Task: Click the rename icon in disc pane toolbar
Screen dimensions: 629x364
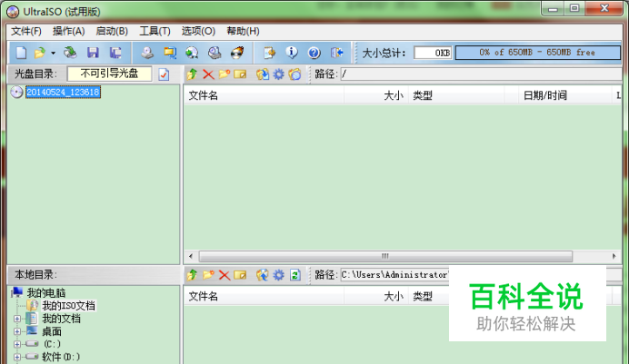Action: pos(240,74)
